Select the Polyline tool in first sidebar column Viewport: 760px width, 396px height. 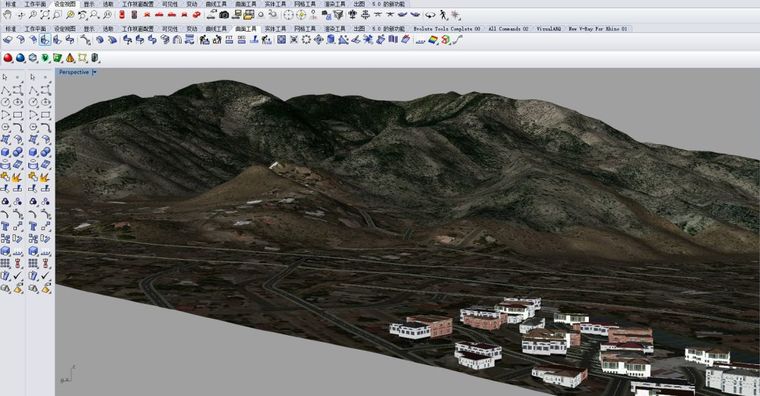click(x=5, y=90)
